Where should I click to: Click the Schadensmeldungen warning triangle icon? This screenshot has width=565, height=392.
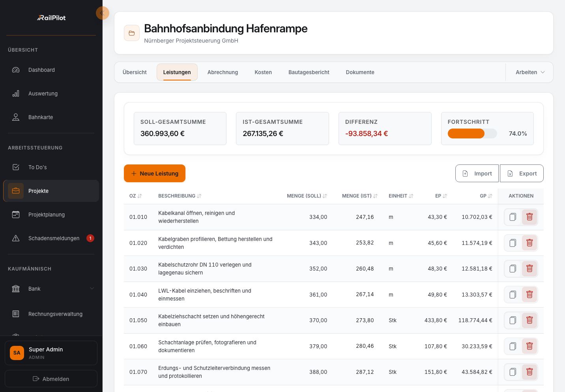point(16,238)
